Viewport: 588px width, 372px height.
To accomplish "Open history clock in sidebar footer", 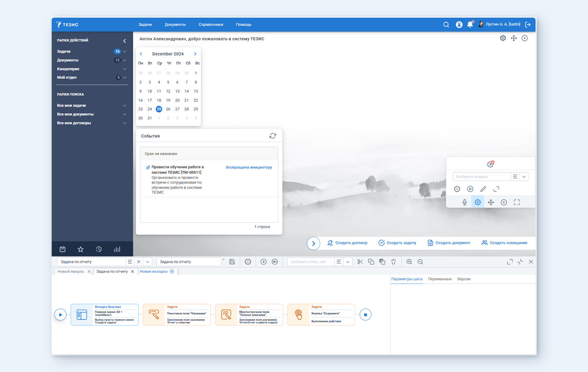I will tap(99, 249).
